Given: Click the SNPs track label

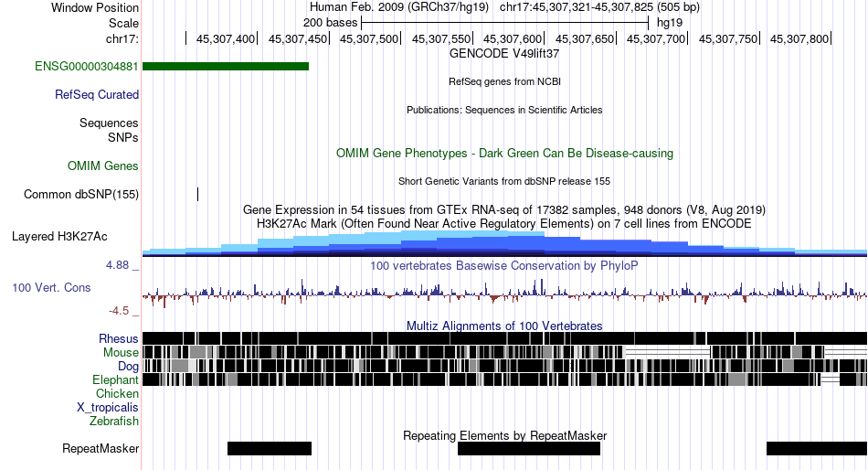Looking at the screenshot, I should pyautogui.click(x=123, y=137).
